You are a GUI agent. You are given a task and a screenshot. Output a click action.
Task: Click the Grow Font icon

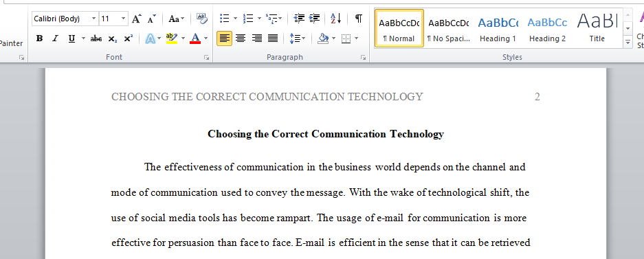[x=136, y=19]
